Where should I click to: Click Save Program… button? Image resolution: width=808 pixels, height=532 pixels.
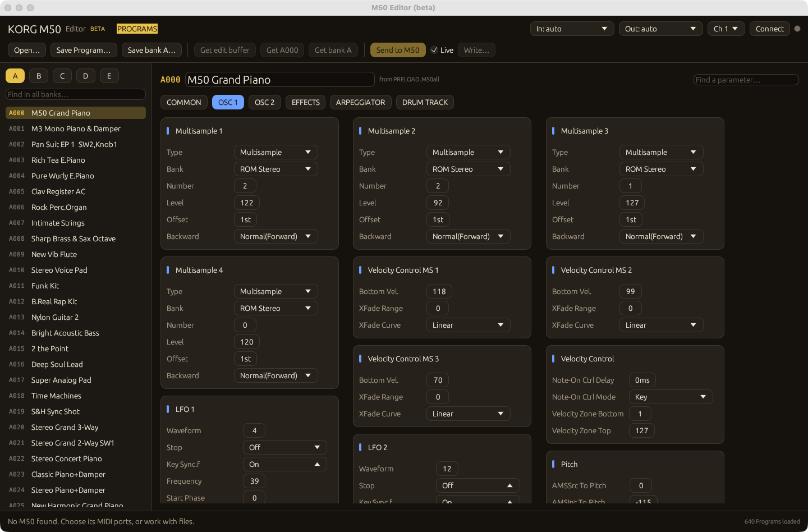[x=84, y=50]
